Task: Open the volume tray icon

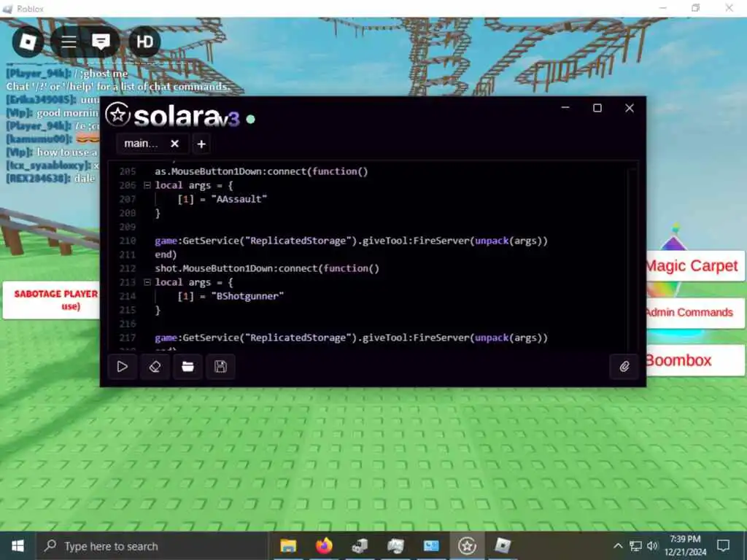Action: pos(652,545)
